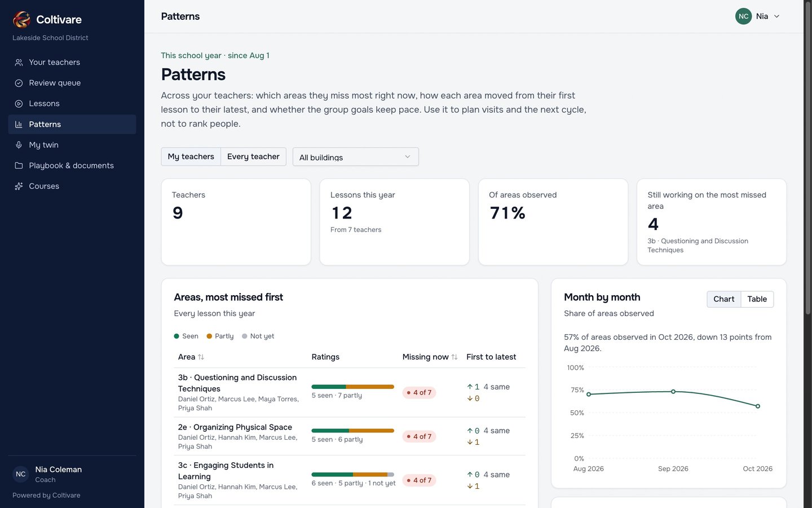Show Month by month as Table
This screenshot has width=812, height=508.
tap(757, 299)
